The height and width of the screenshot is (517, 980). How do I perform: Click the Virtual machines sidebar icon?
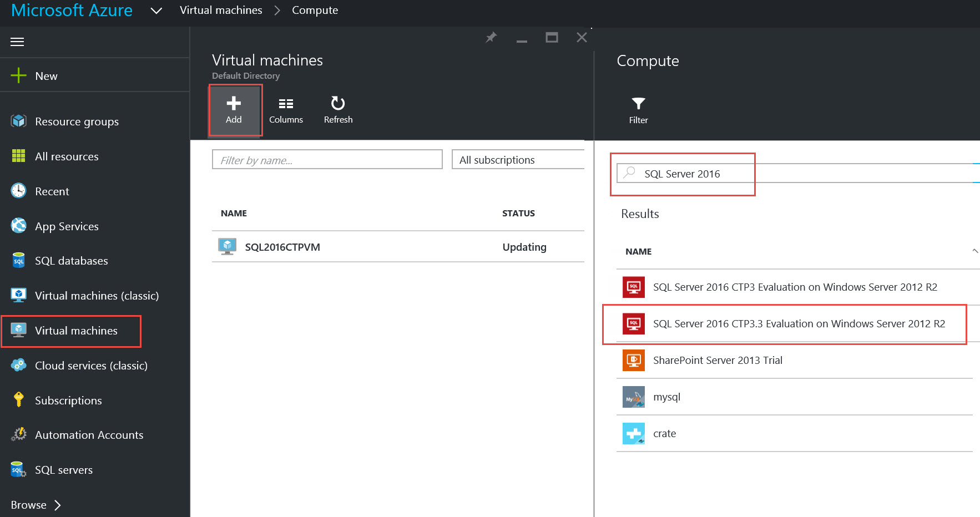(18, 330)
